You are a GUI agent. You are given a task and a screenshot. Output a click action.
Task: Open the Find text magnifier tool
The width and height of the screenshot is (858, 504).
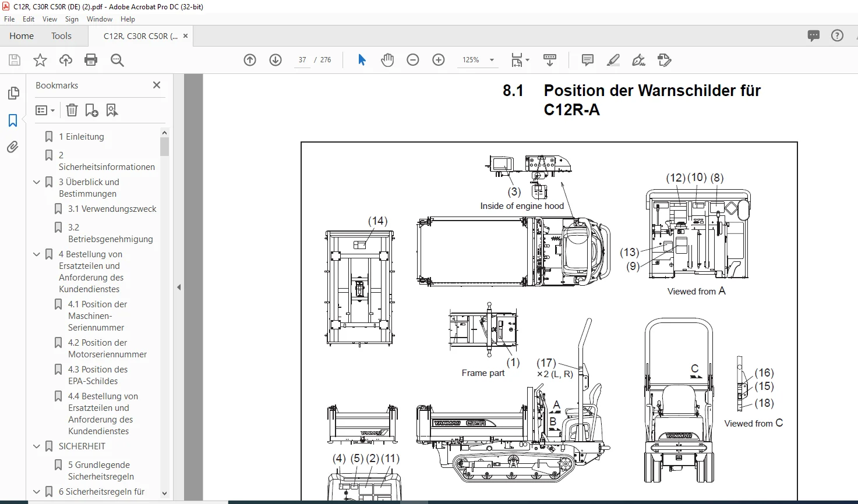tap(117, 60)
